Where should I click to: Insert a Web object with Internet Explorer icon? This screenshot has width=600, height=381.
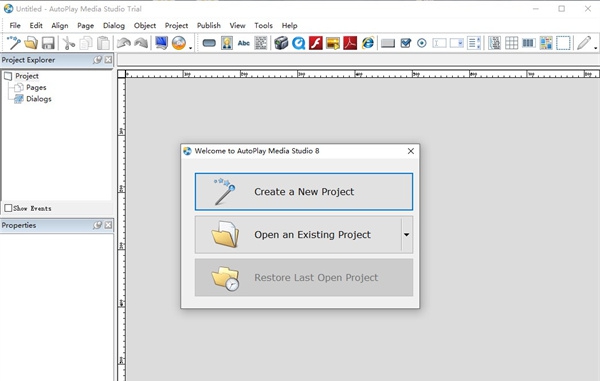368,43
